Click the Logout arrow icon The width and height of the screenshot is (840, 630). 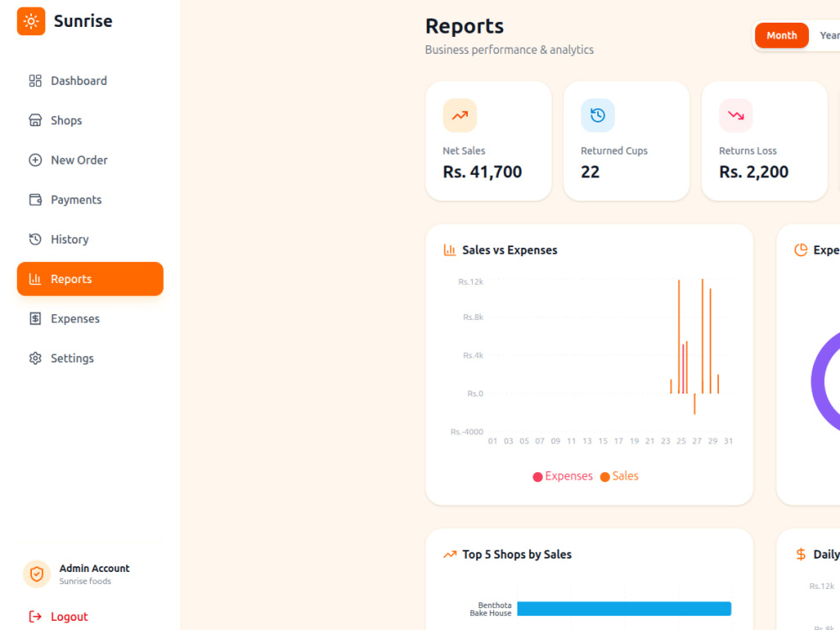click(x=35, y=617)
